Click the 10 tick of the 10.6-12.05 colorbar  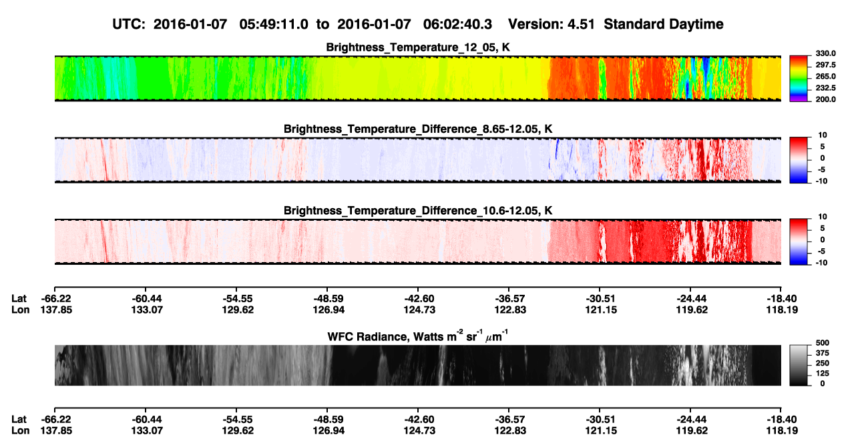point(822,217)
